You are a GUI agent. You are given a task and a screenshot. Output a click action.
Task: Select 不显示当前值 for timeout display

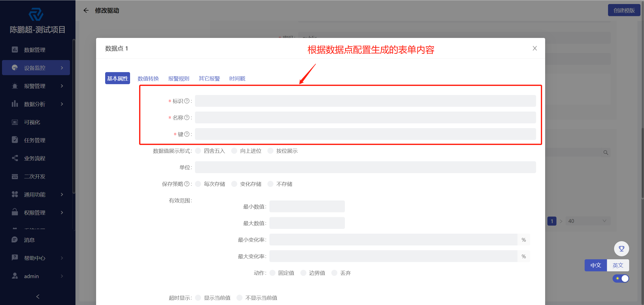point(239,298)
